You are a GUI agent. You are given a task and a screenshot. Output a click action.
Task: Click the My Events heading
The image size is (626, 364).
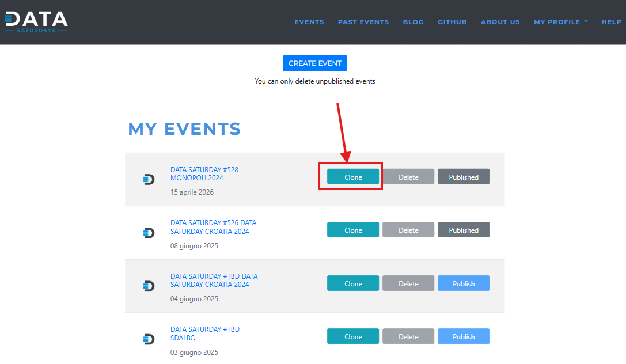click(184, 129)
